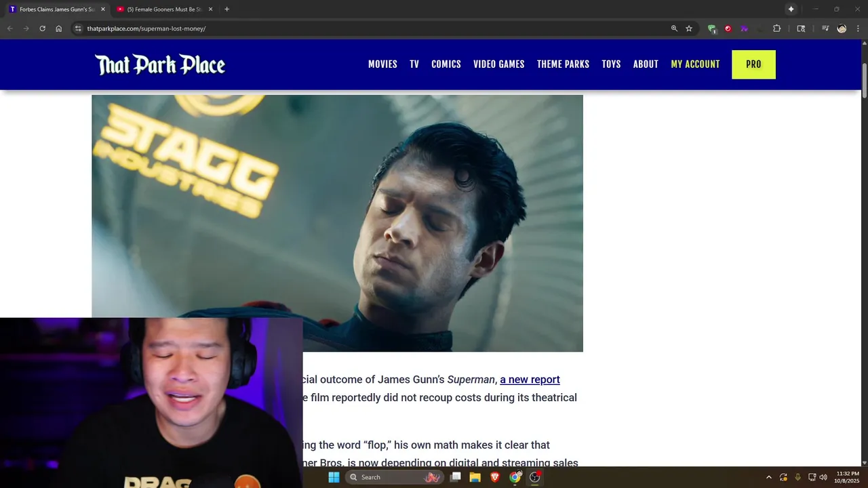
Task: Click the sync update tray icon
Action: [783, 477]
